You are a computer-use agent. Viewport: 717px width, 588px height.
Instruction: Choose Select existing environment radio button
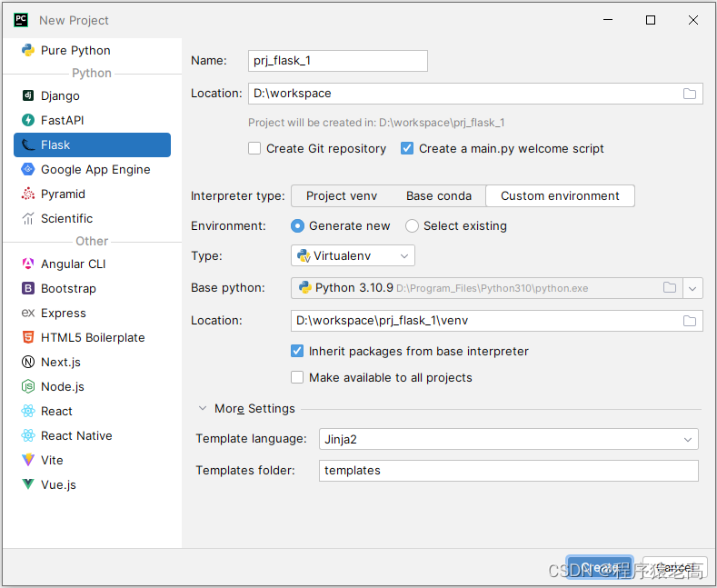coord(412,226)
